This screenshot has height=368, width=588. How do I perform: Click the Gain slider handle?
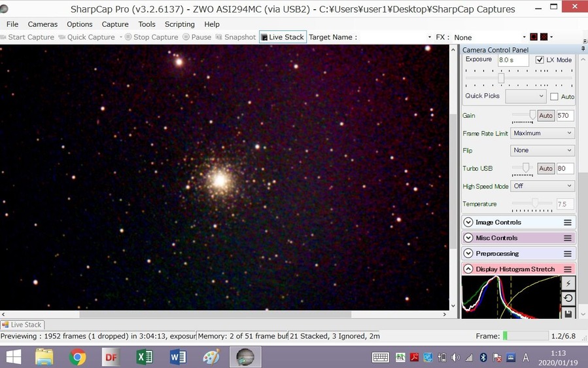click(532, 115)
